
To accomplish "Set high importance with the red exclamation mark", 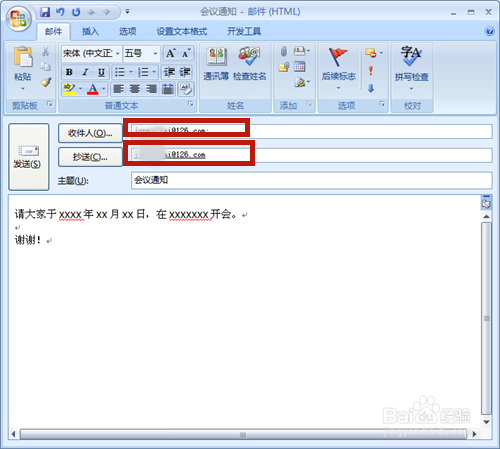I will 371,71.
